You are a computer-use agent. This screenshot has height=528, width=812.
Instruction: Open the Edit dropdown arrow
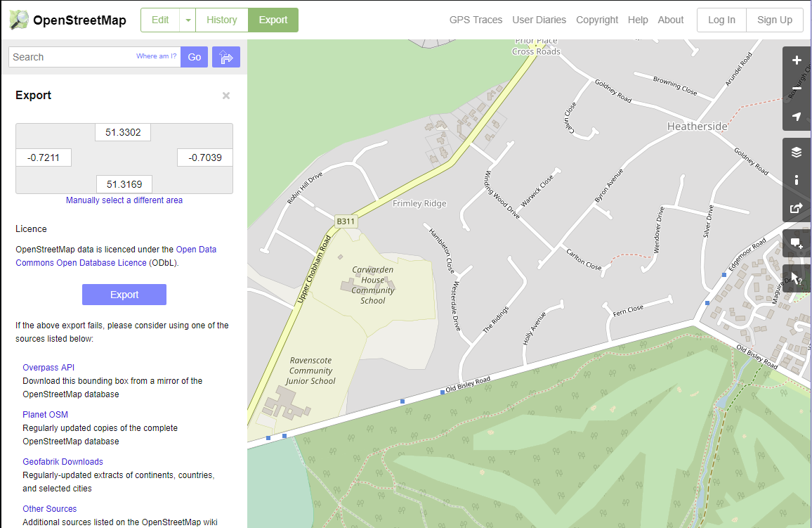pyautogui.click(x=188, y=20)
